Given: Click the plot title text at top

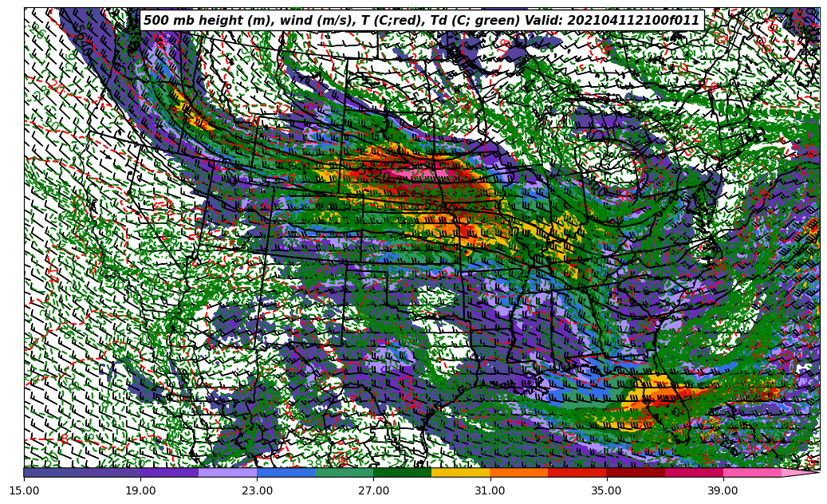Looking at the screenshot, I should pos(421,21).
